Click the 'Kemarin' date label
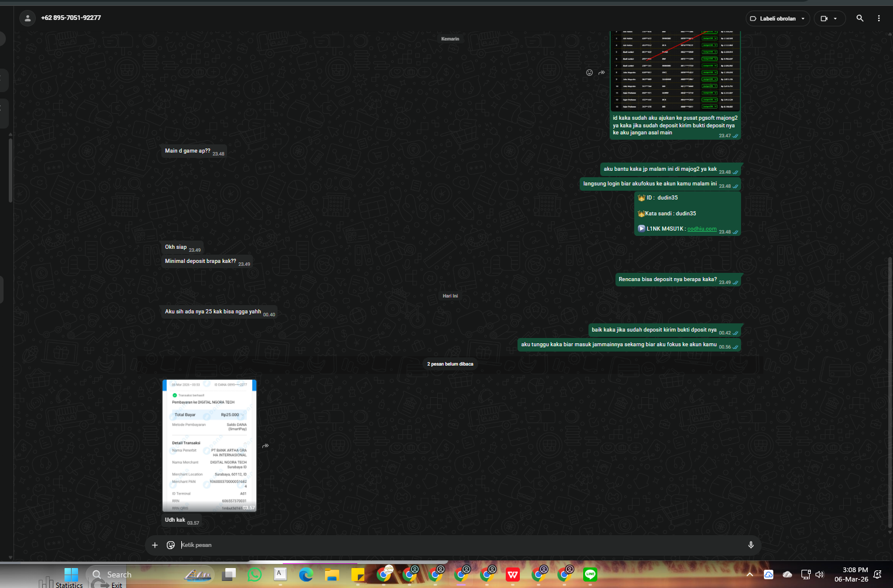Image resolution: width=893 pixels, height=588 pixels. 450,39
